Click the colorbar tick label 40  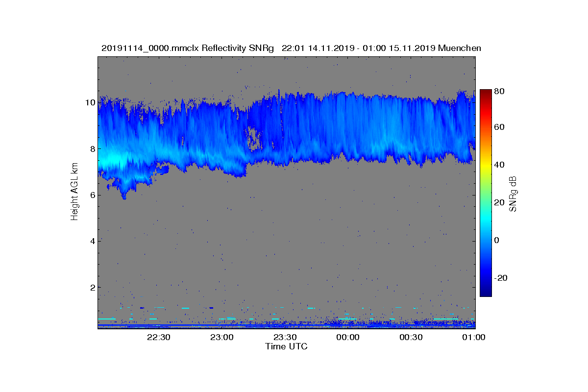pos(500,165)
